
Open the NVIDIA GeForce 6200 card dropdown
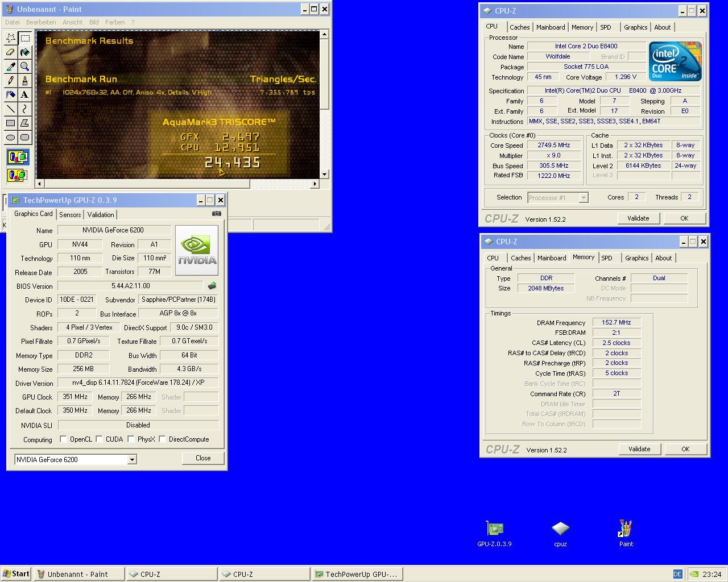[x=132, y=459]
